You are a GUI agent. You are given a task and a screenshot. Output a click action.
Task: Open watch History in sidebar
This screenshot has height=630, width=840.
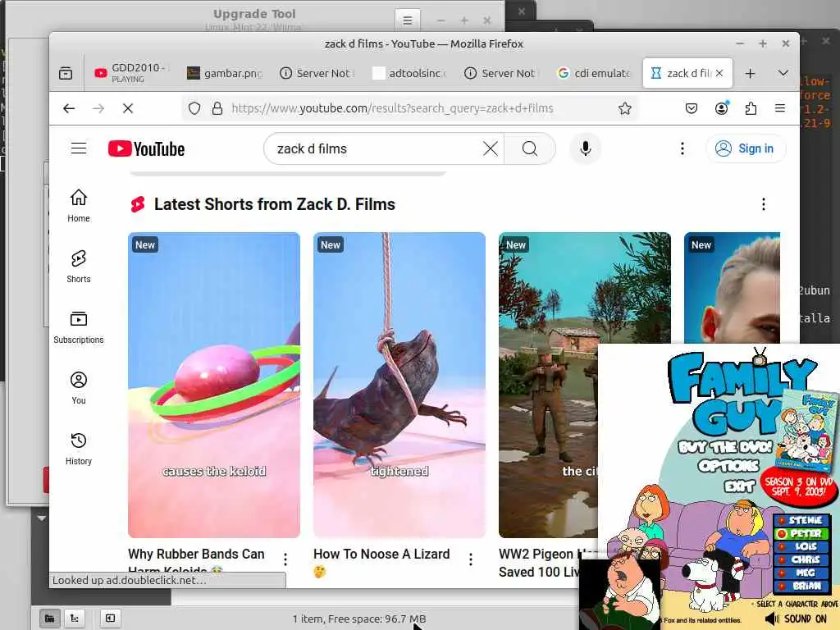pos(79,449)
